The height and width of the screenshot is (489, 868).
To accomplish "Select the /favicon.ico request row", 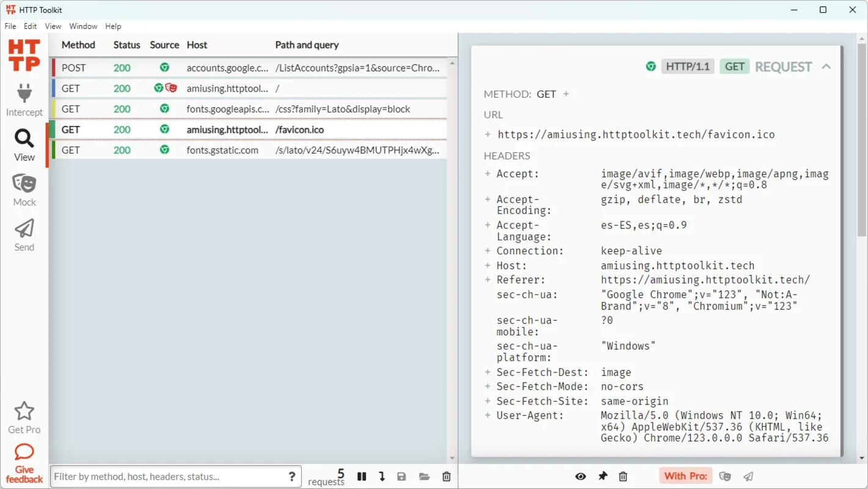I will tap(249, 130).
